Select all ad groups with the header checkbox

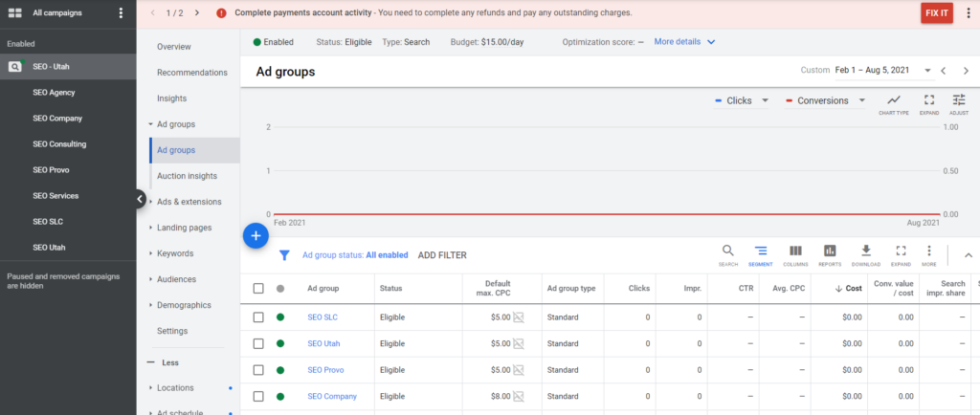click(258, 289)
